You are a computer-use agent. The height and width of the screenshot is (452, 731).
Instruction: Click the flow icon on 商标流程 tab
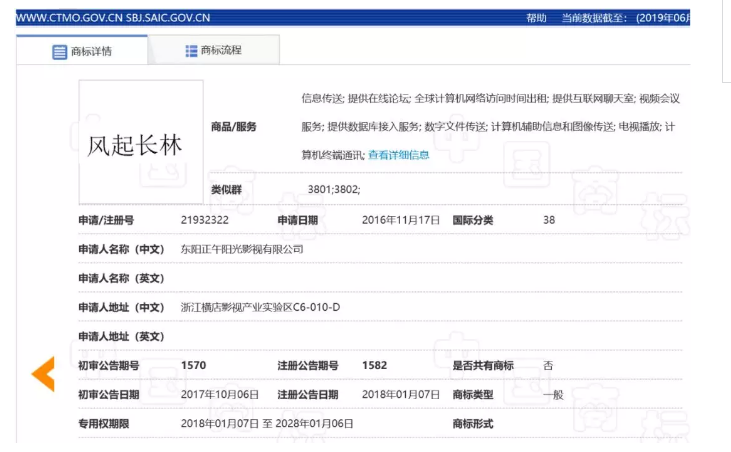pos(191,50)
